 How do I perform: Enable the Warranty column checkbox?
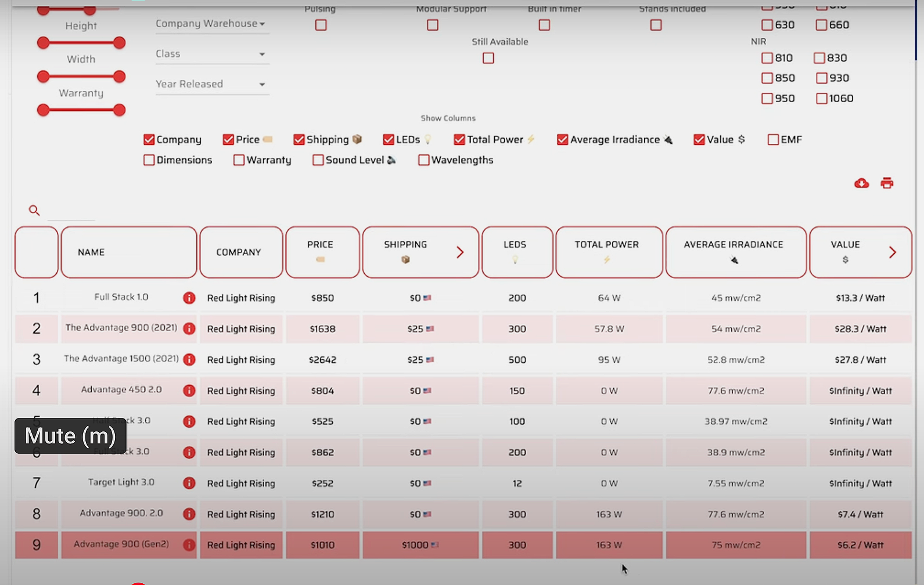click(x=239, y=160)
